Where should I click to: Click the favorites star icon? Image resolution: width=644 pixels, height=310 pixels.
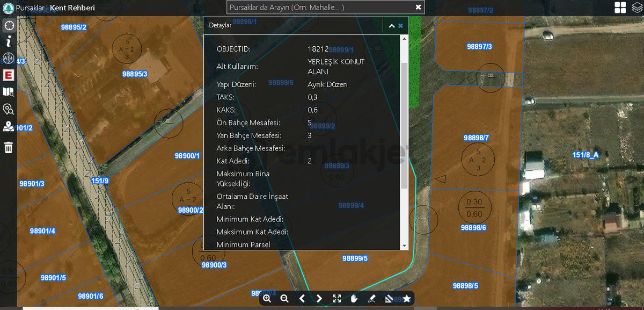(x=407, y=299)
